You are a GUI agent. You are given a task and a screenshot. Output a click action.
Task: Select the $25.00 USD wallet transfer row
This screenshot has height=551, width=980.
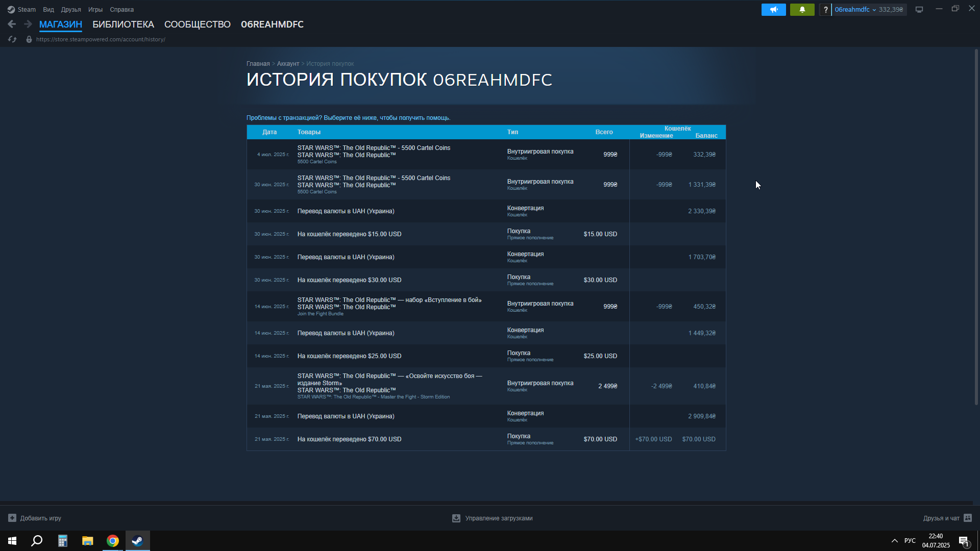tap(486, 356)
